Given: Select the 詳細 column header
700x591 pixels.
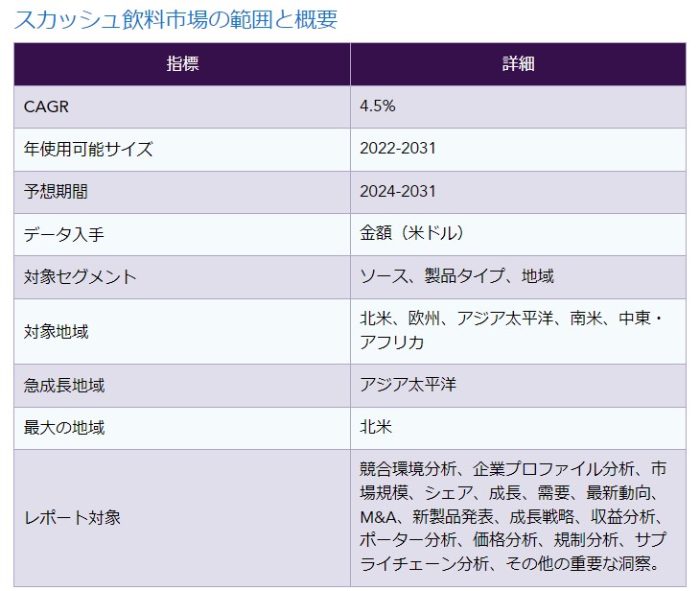Looking at the screenshot, I should [x=518, y=64].
